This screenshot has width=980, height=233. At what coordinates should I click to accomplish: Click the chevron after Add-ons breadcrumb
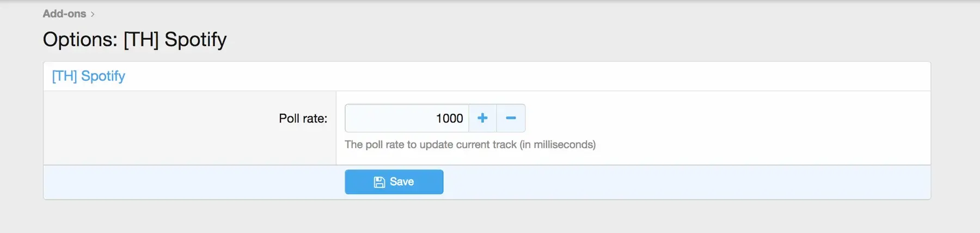[x=93, y=14]
